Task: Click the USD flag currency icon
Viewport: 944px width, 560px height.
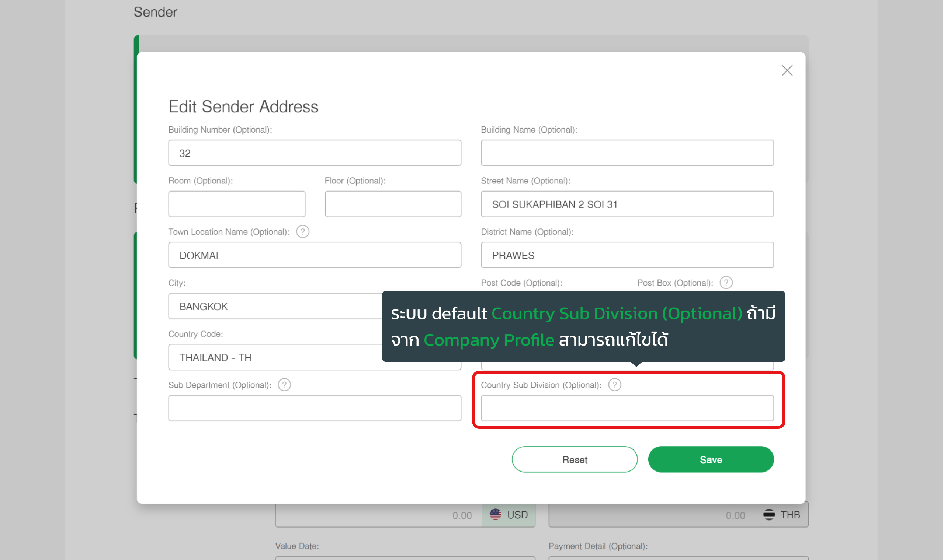Action: 496,515
